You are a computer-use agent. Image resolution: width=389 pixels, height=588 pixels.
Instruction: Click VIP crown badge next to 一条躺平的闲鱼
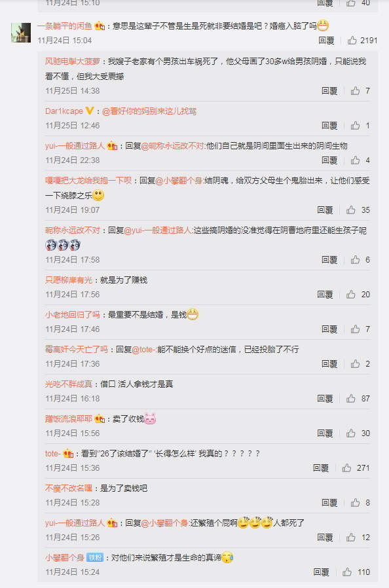point(100,26)
